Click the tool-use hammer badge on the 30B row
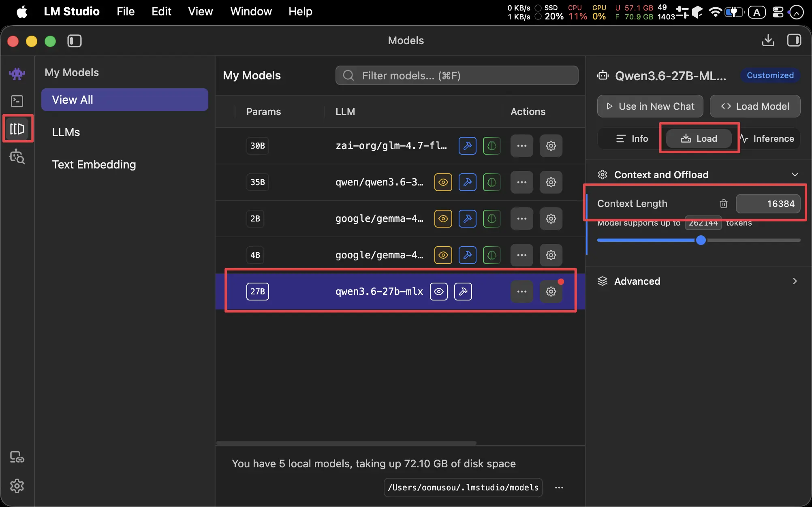This screenshot has height=507, width=812. (x=467, y=146)
